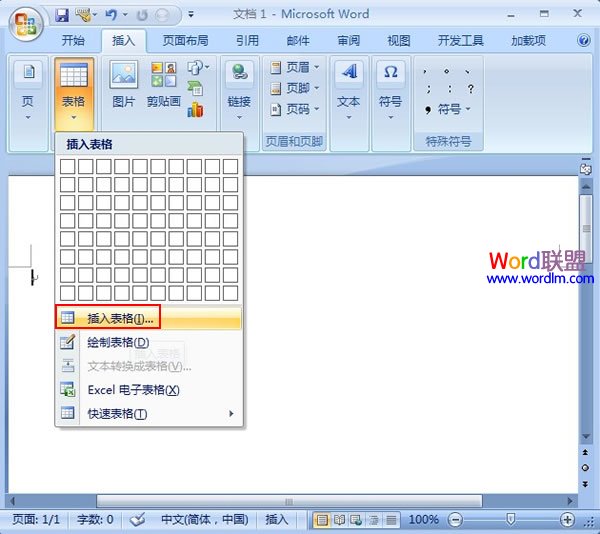Open the Customize Quick Access Toolbar arrow
600x534 pixels.
click(x=191, y=15)
